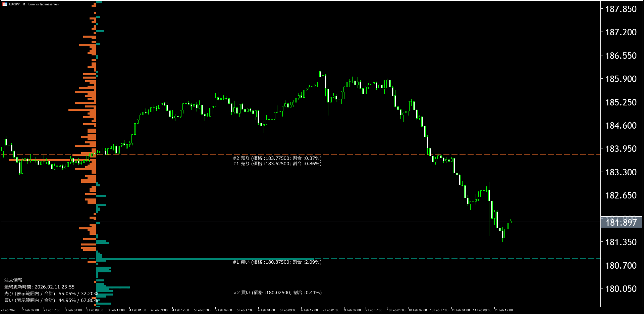The image size is (644, 314).
Task: Click the 180.050 price axis label
Action: [621, 289]
